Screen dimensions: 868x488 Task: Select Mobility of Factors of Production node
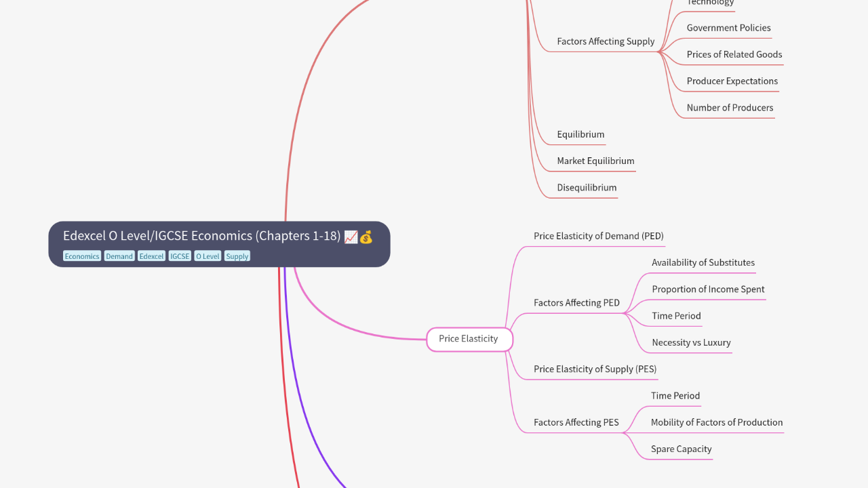[x=717, y=422]
